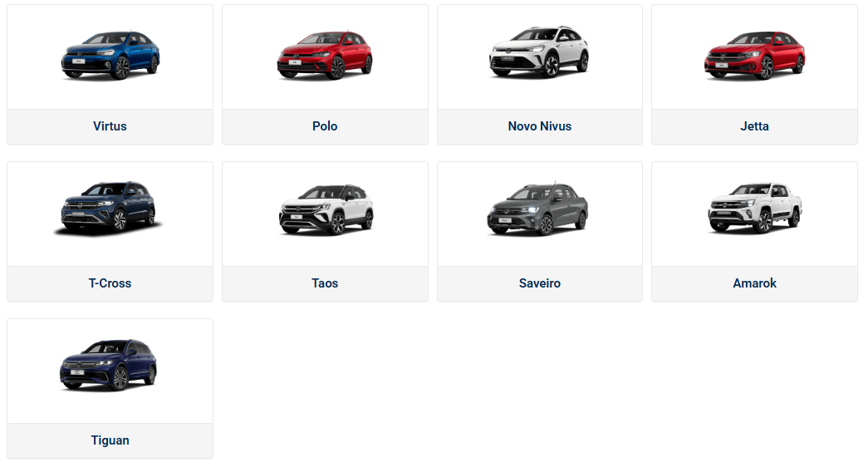
Task: Select the Tiguan text label
Action: click(x=110, y=440)
